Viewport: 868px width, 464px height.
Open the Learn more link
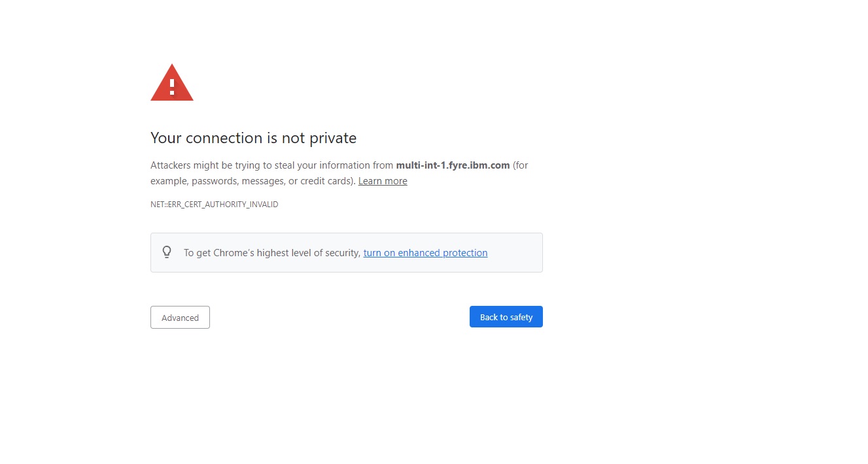383,181
